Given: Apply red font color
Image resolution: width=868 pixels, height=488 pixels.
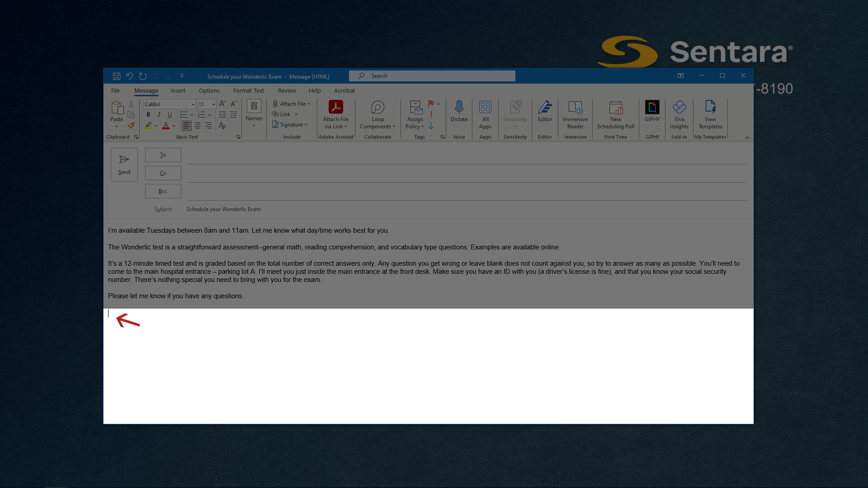Looking at the screenshot, I should tap(166, 126).
